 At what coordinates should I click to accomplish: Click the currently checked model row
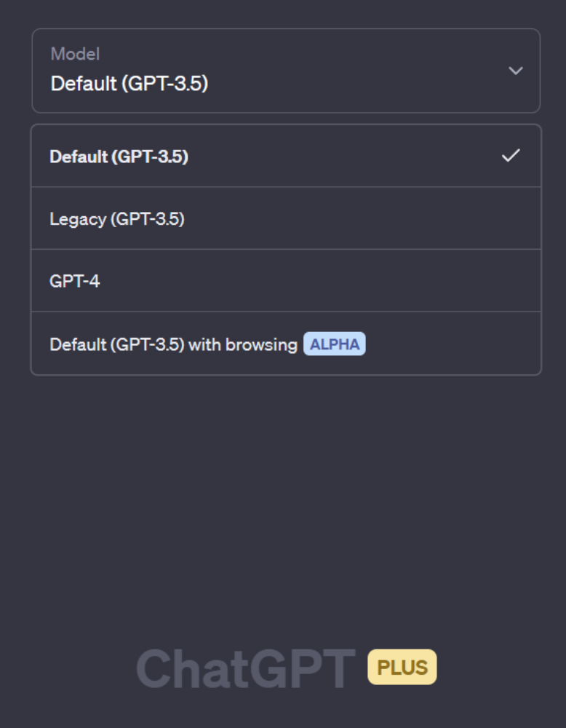pos(285,156)
